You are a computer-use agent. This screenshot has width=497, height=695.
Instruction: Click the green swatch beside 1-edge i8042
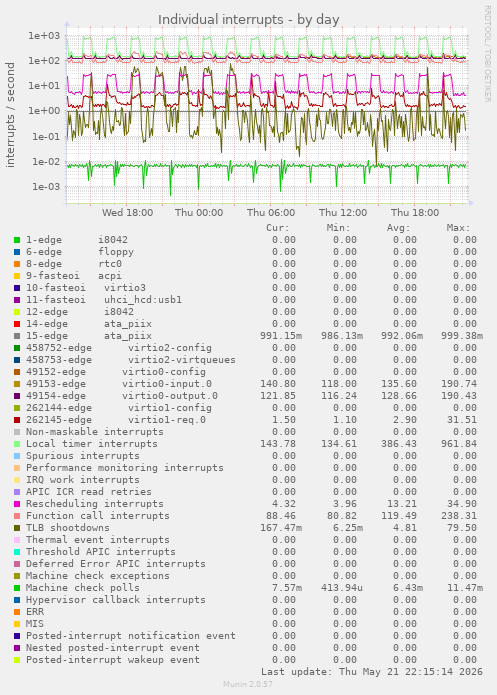tap(17, 240)
